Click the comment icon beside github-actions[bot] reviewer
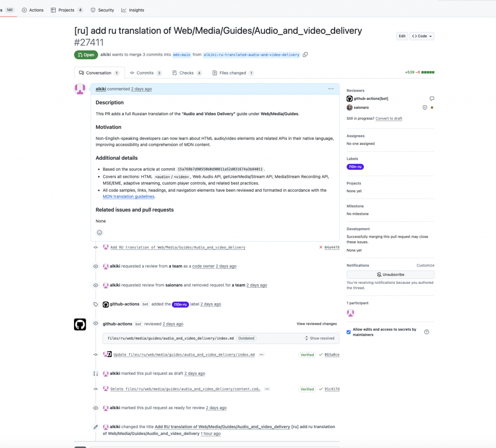 click(x=432, y=99)
